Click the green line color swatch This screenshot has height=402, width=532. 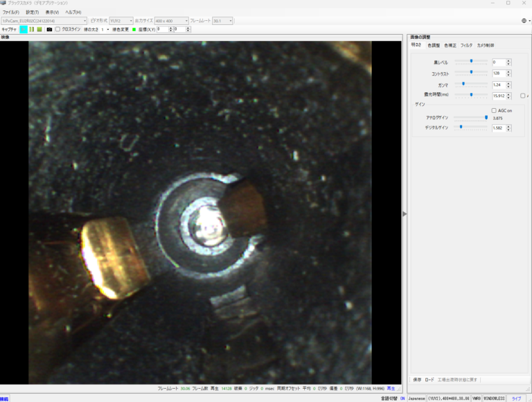(x=133, y=29)
